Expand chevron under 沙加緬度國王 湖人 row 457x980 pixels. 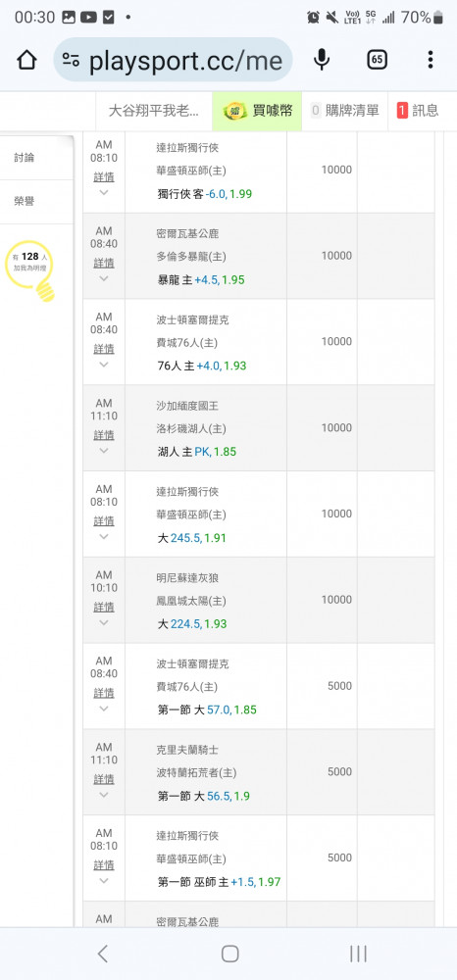pos(104,450)
